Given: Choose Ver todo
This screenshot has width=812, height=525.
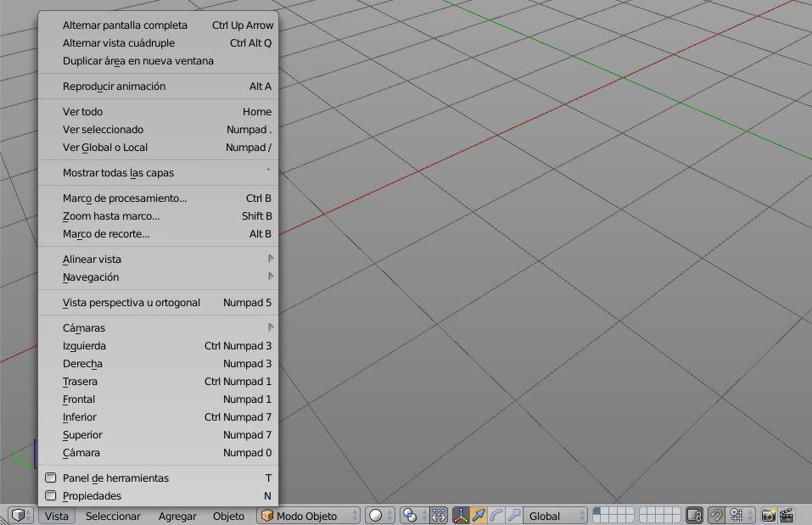Looking at the screenshot, I should [159, 111].
